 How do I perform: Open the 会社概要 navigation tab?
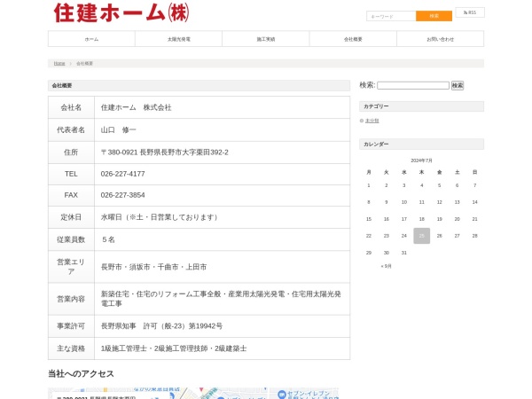[353, 39]
